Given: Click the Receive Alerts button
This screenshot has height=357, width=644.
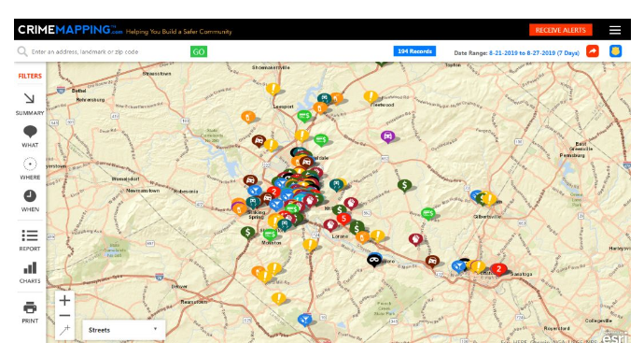Looking at the screenshot, I should (x=561, y=30).
